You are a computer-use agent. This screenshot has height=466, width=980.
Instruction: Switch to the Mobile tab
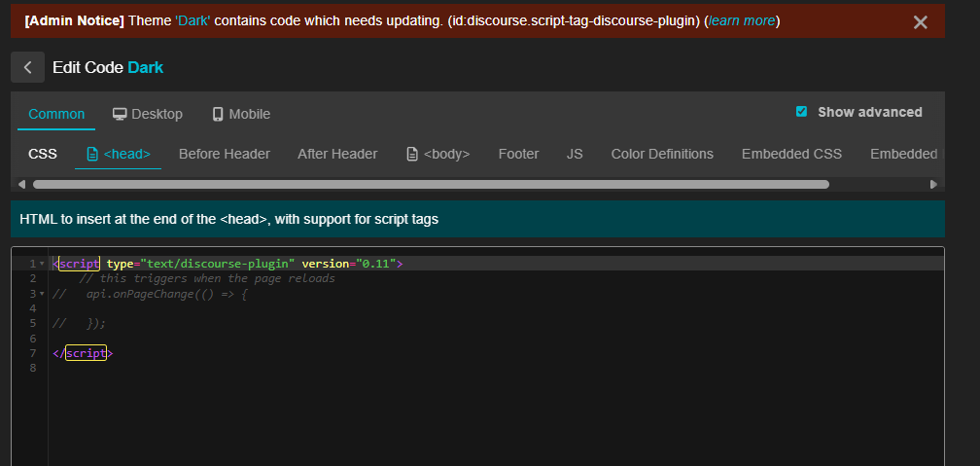pos(241,114)
